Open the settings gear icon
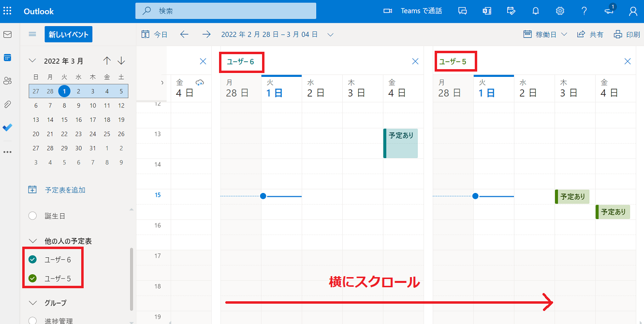The height and width of the screenshot is (324, 644). [560, 11]
